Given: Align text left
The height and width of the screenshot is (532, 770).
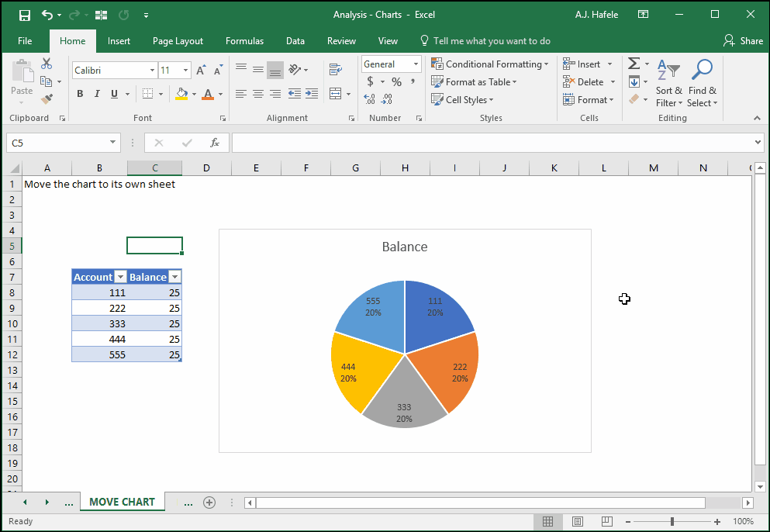Looking at the screenshot, I should click(241, 93).
